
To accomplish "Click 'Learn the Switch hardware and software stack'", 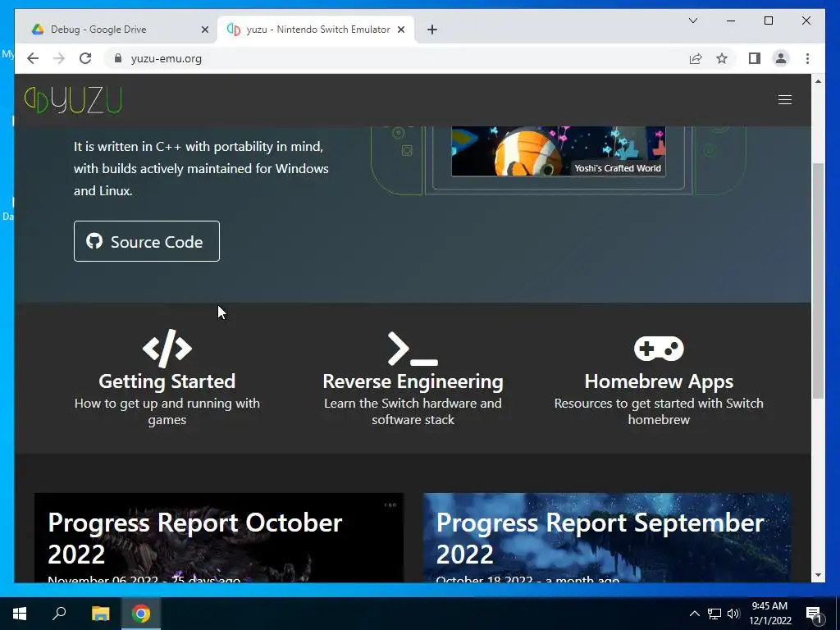I will point(413,412).
